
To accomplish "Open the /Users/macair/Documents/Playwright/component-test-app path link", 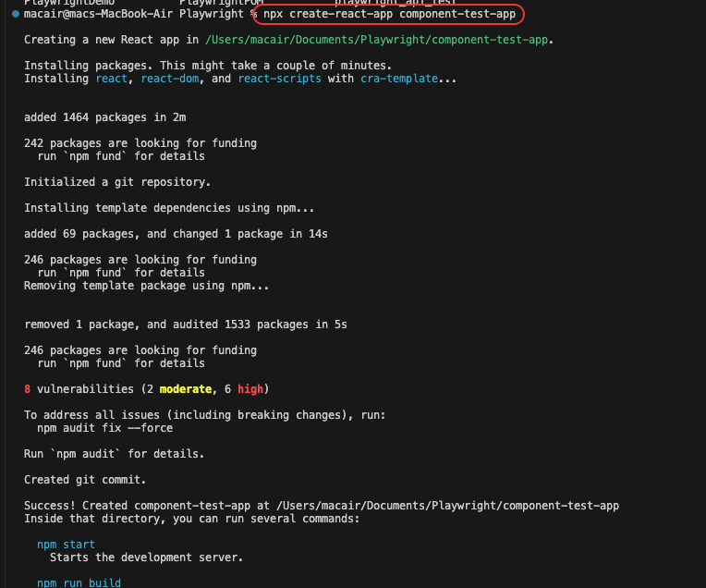I will [x=376, y=40].
